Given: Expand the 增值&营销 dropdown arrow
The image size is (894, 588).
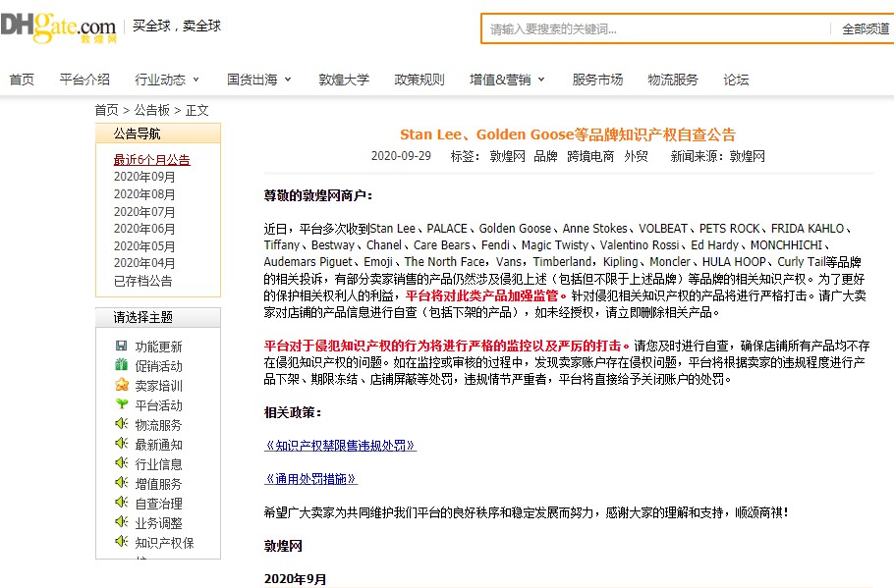Looking at the screenshot, I should tap(541, 80).
